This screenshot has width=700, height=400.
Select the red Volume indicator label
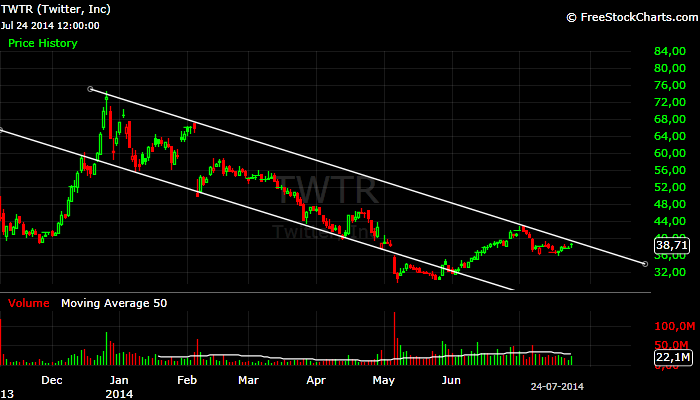(x=29, y=303)
